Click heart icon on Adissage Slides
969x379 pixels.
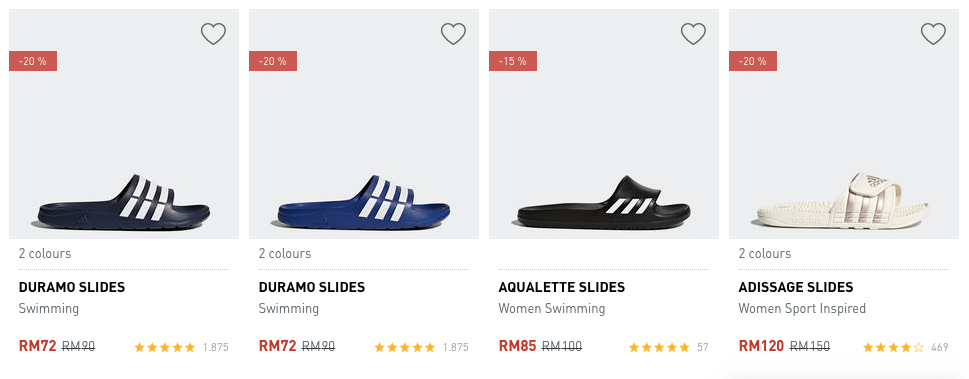(x=933, y=34)
